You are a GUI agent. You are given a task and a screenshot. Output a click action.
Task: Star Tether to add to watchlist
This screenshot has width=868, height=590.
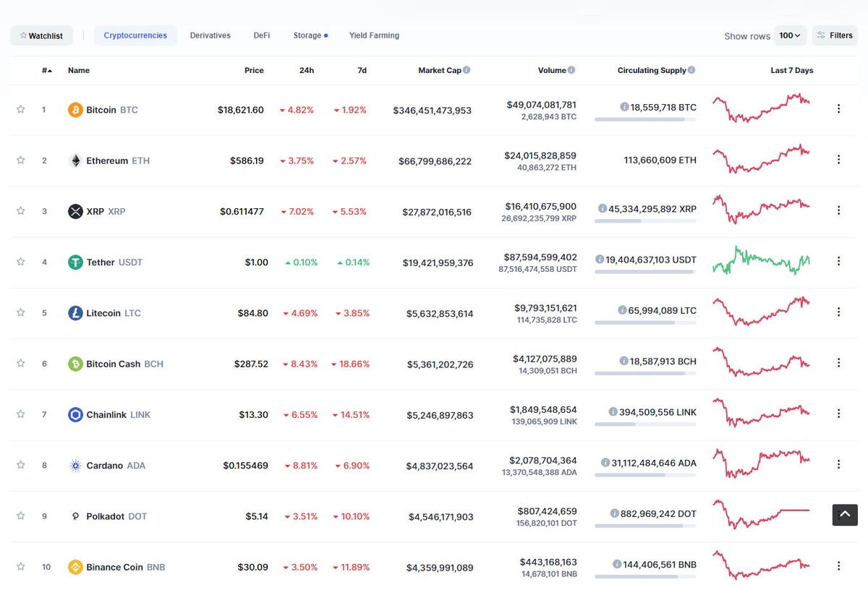tap(21, 262)
